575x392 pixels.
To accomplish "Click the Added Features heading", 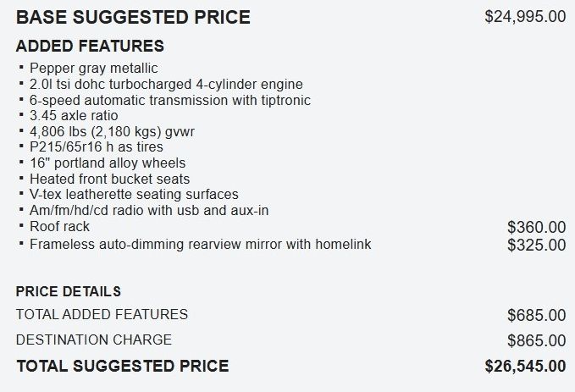I will (x=90, y=46).
